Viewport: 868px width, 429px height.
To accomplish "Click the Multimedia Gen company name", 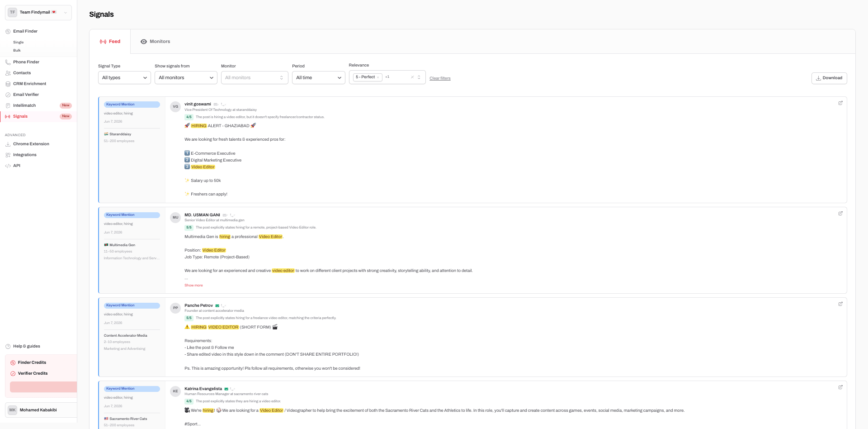I will point(122,245).
